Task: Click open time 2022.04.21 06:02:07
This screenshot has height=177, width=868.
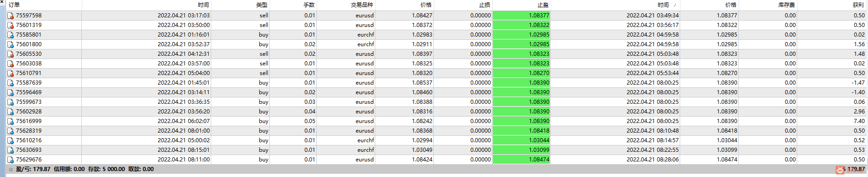Action: pos(184,121)
